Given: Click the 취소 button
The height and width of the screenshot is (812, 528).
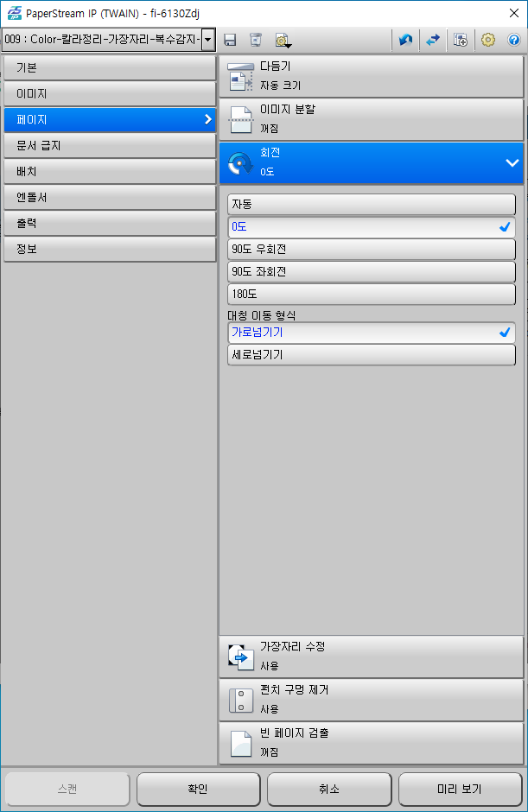Looking at the screenshot, I should click(329, 789).
